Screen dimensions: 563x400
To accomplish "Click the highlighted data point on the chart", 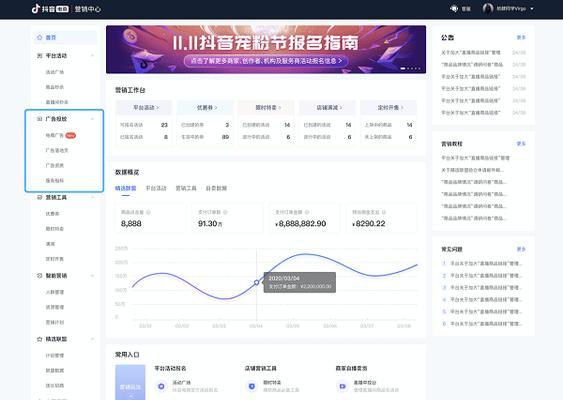I will pos(256,283).
